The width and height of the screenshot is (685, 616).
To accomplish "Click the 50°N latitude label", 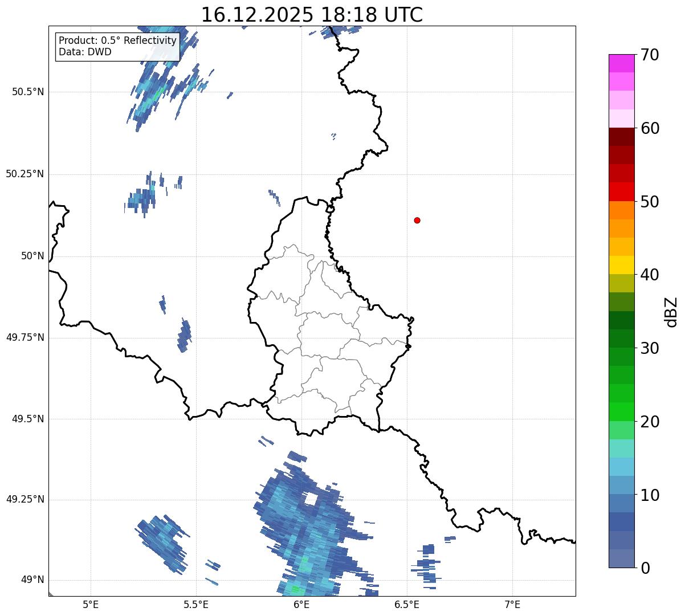I will point(32,256).
